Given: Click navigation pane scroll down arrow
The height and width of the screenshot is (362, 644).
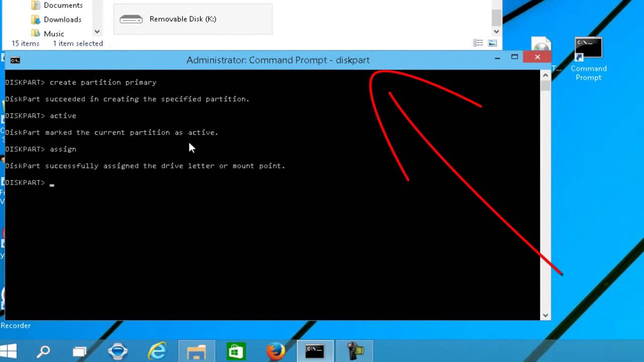Looking at the screenshot, I should [97, 31].
